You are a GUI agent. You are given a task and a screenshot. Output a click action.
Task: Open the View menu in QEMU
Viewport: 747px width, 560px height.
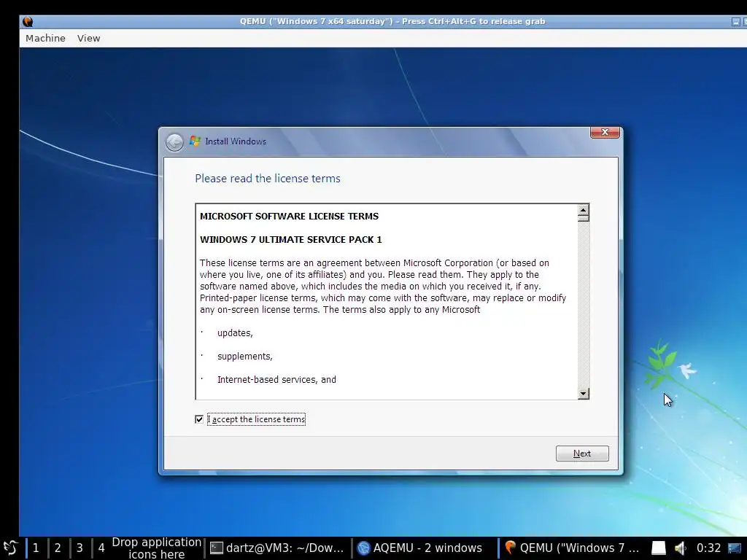pyautogui.click(x=88, y=38)
